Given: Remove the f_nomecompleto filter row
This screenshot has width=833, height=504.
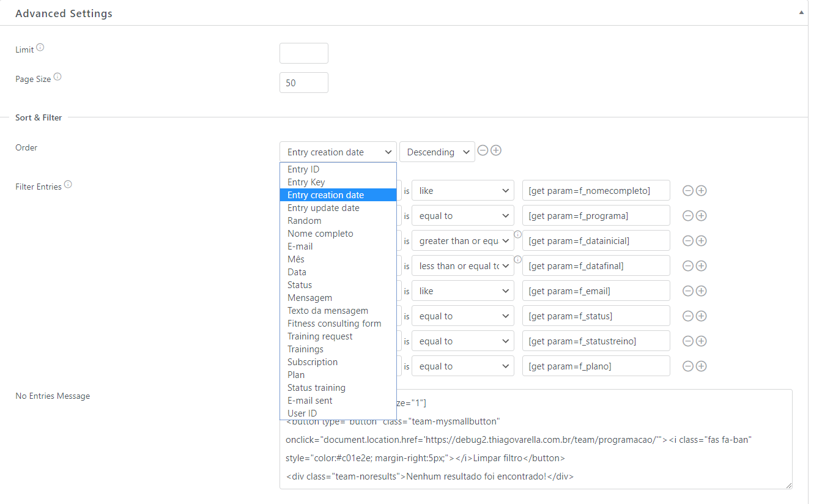Looking at the screenshot, I should click(687, 191).
